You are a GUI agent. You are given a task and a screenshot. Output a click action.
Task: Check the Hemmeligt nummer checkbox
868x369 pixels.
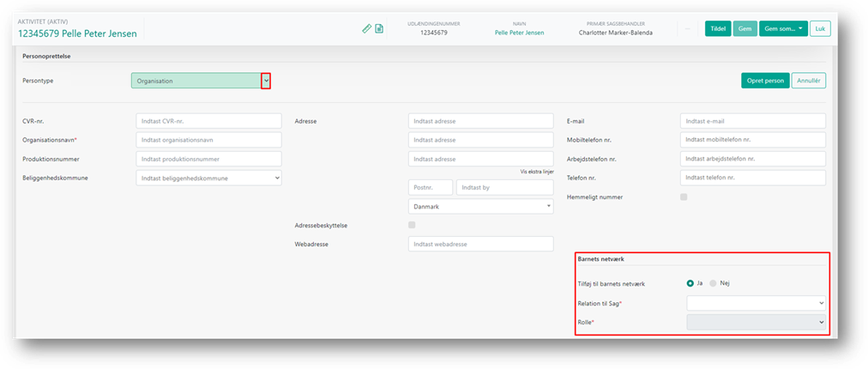[x=684, y=197]
